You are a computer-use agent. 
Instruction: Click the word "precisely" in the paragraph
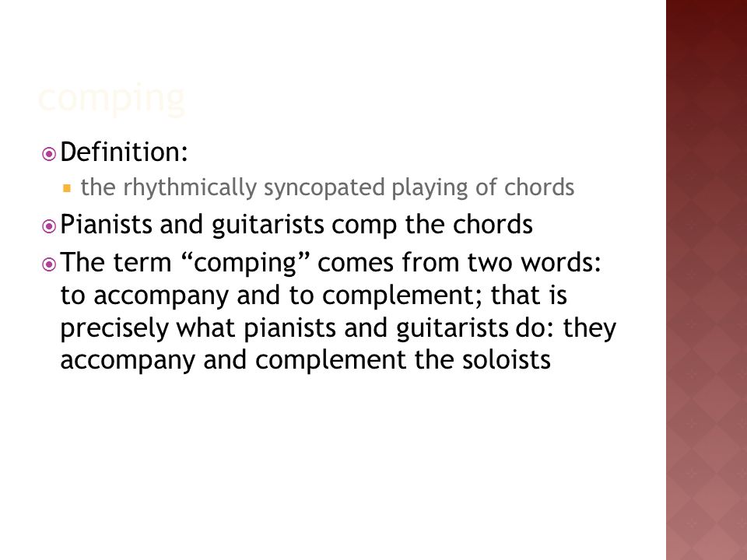click(x=114, y=328)
